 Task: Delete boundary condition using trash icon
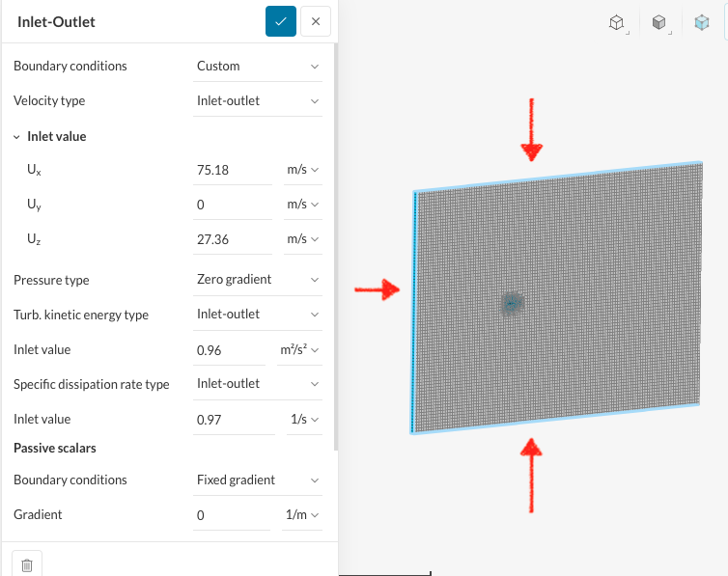(27, 565)
